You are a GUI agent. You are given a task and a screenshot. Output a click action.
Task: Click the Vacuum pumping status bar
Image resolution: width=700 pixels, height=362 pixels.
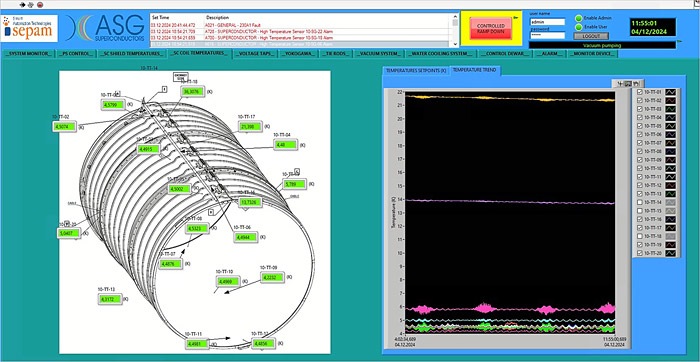(x=602, y=45)
